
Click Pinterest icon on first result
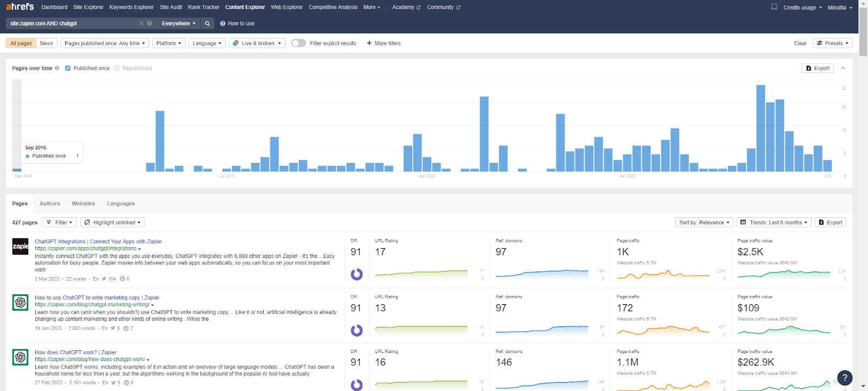click(x=122, y=279)
